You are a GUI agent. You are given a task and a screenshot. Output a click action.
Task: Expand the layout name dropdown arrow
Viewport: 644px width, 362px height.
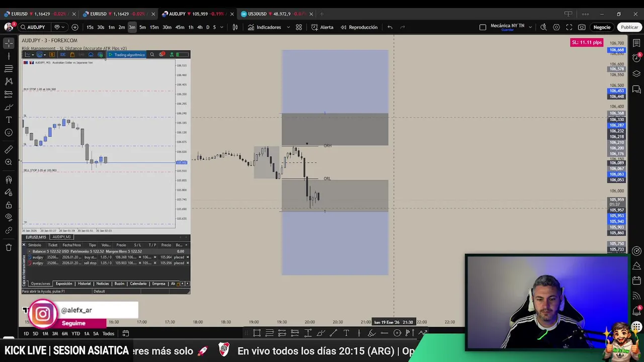click(x=530, y=27)
